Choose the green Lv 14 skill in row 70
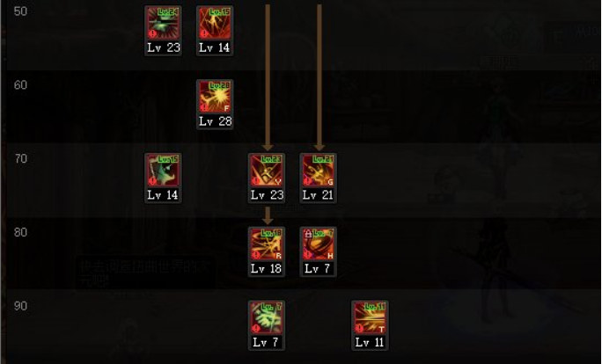Image resolution: width=602 pixels, height=364 pixels. (163, 178)
